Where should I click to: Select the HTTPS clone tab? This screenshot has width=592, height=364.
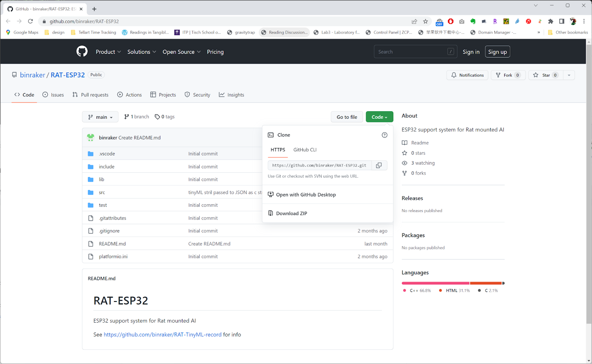(x=278, y=150)
